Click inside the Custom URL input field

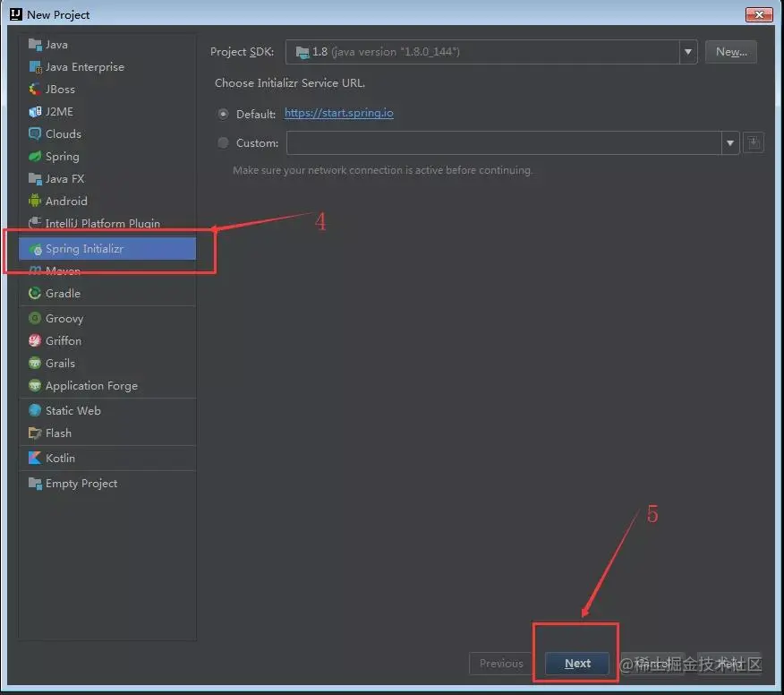point(504,143)
